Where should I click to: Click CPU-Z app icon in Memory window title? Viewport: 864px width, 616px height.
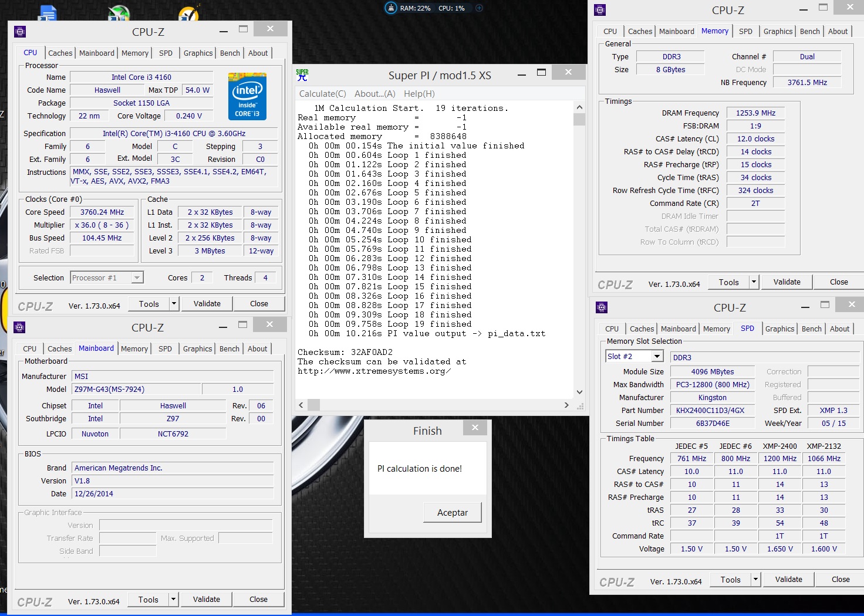coord(600,10)
